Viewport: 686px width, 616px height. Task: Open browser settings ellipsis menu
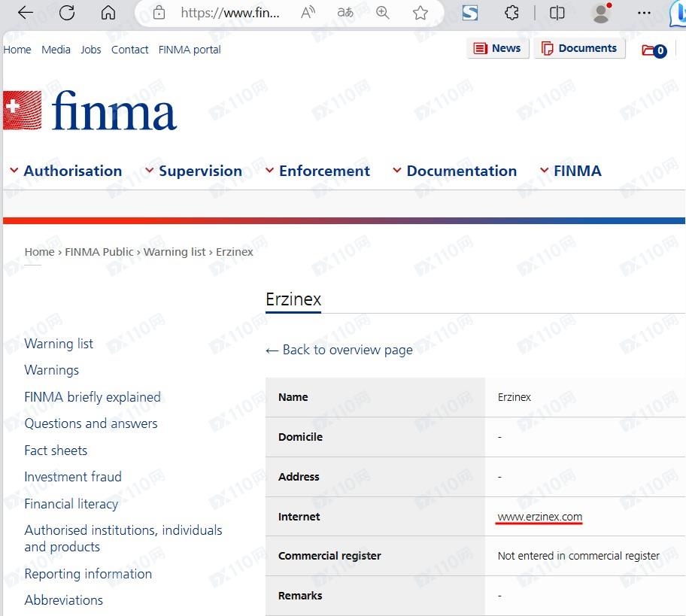tap(644, 13)
